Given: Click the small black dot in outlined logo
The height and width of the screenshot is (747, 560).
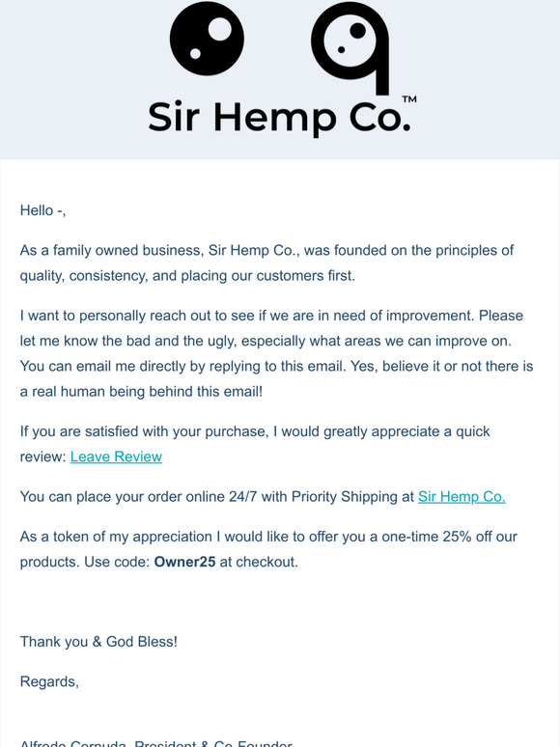Looking at the screenshot, I should (341, 49).
